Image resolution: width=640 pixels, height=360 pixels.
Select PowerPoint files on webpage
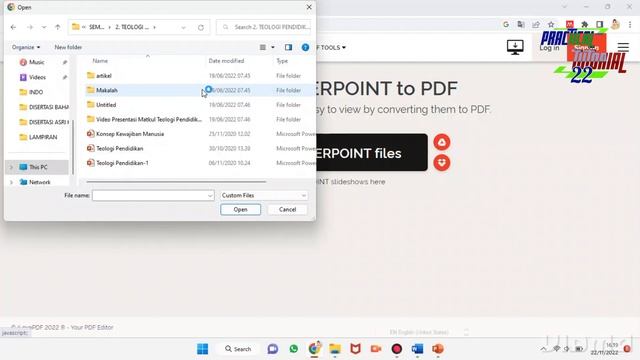click(x=371, y=153)
